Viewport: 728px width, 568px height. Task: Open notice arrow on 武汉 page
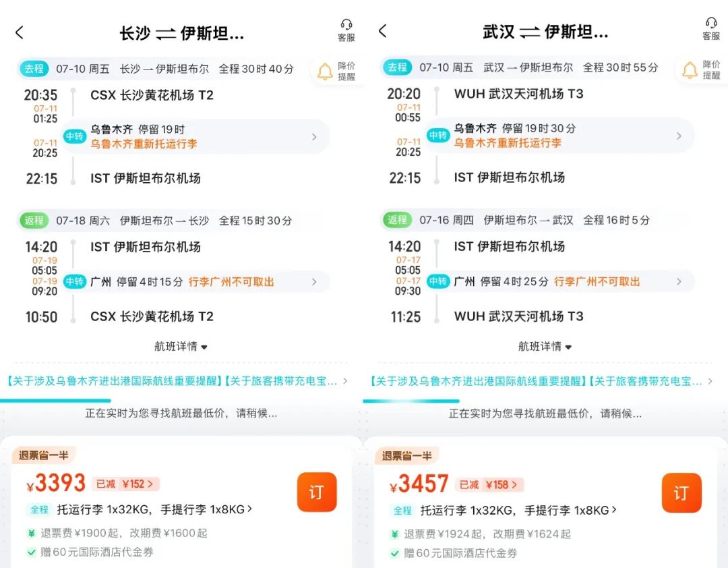point(710,381)
